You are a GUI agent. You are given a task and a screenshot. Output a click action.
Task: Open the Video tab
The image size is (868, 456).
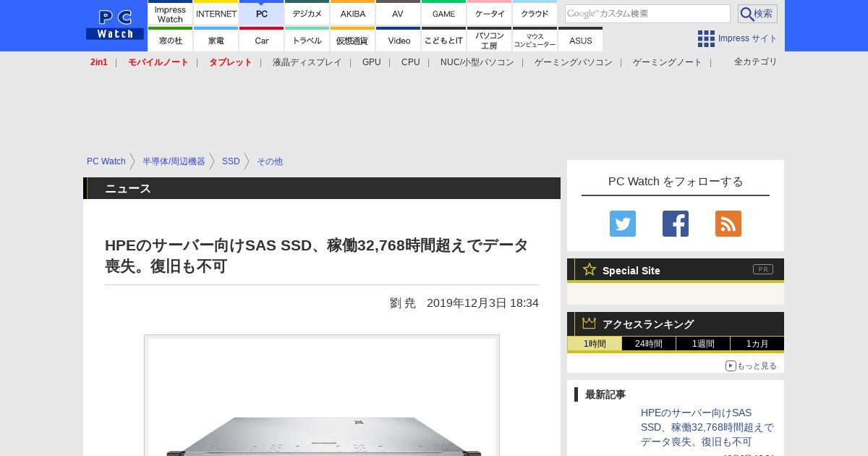click(398, 39)
